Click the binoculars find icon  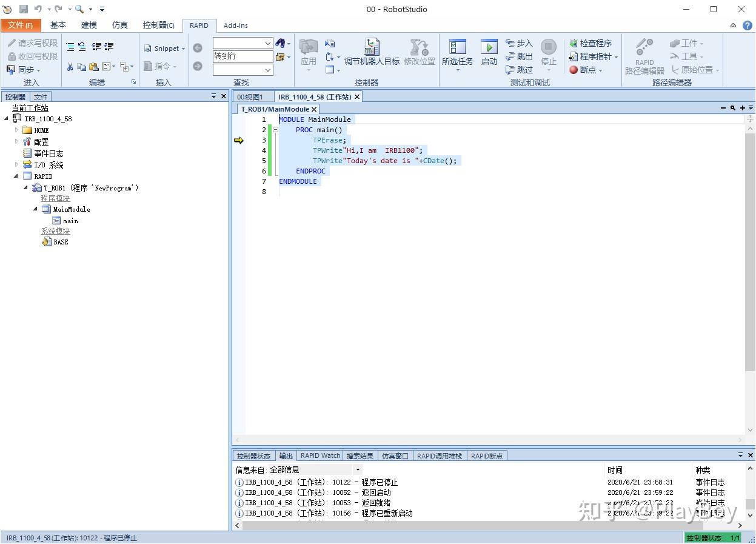[x=280, y=43]
